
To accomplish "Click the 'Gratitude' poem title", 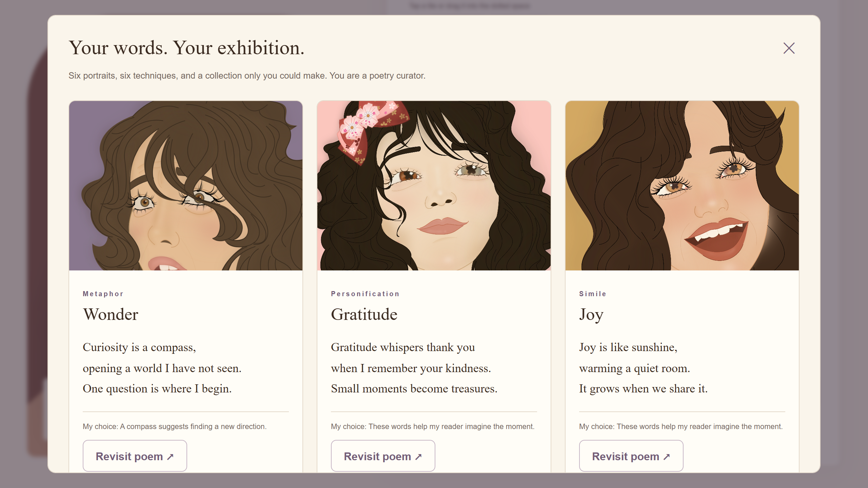I will pos(364,314).
